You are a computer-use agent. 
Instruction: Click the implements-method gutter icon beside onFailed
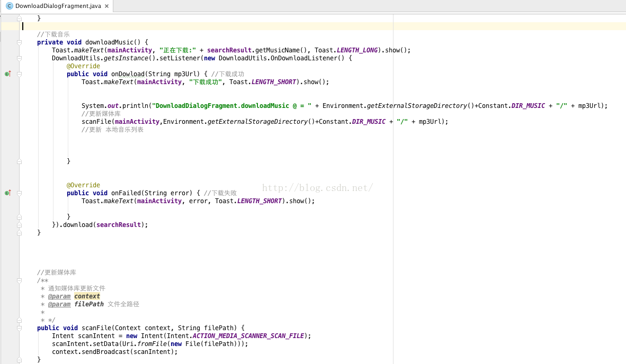coord(7,193)
